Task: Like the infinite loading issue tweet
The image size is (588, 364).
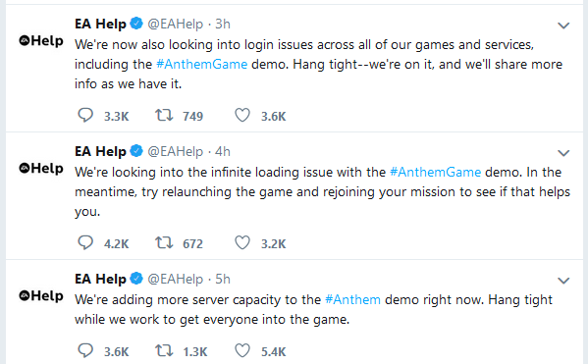Action: [x=242, y=243]
